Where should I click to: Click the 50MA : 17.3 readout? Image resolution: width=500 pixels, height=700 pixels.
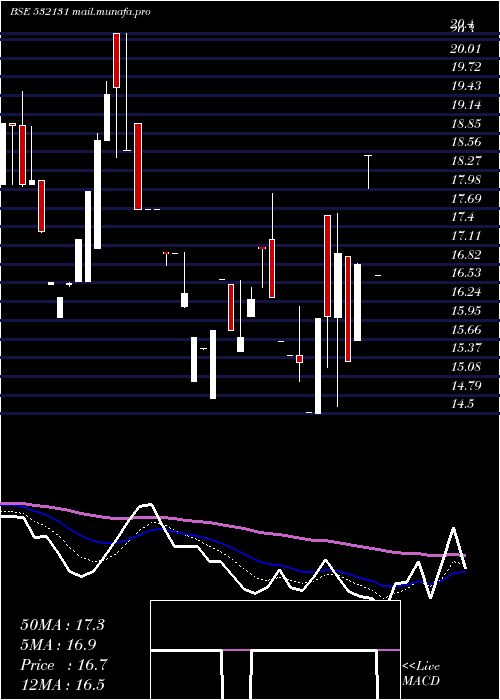click(x=62, y=625)
